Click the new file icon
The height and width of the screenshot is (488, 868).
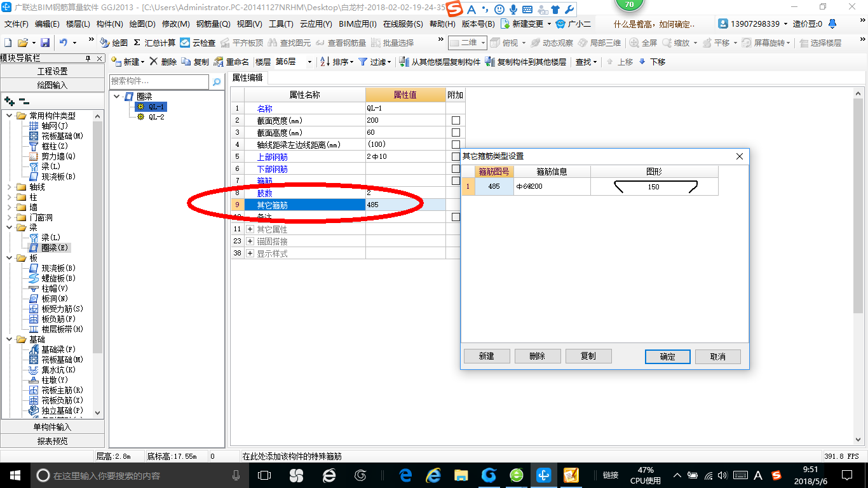coord(8,43)
